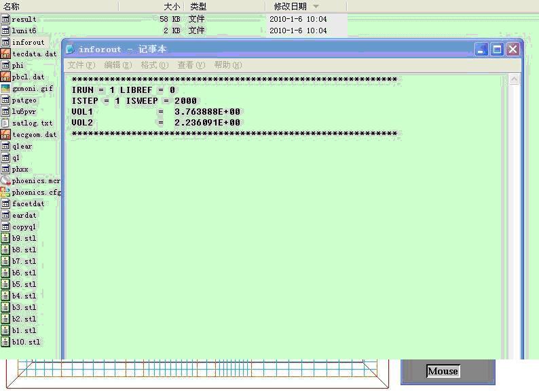
Task: Select the pbcl.dat file icon
Action: [5, 77]
